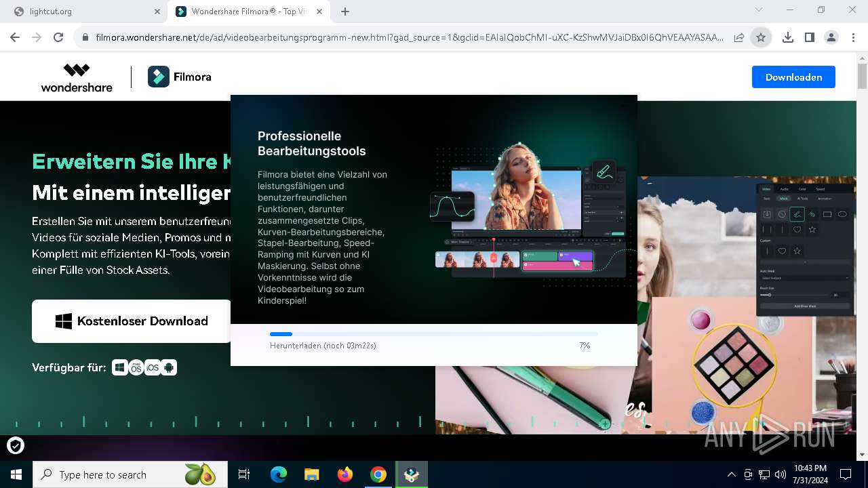Click the Windows platform icon
Viewport: 868px width, 488px height.
click(120, 367)
